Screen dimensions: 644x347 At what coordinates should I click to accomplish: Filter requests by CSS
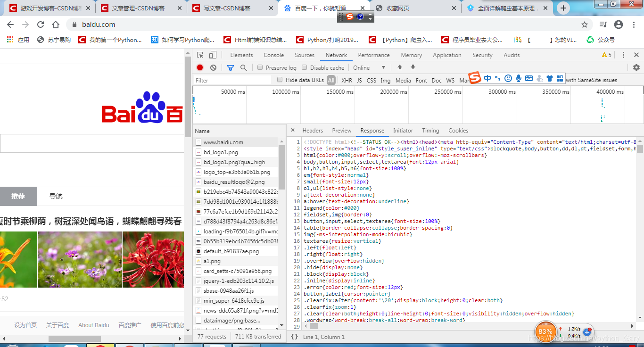(x=372, y=80)
